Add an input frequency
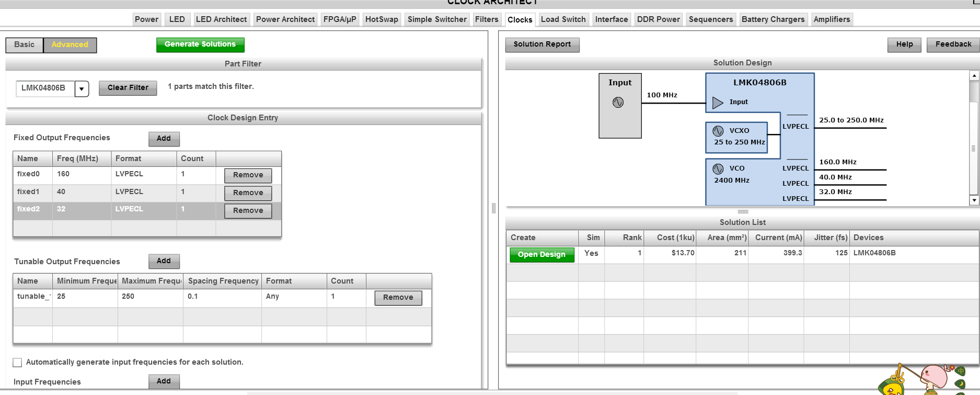The image size is (980, 395). pos(164,381)
